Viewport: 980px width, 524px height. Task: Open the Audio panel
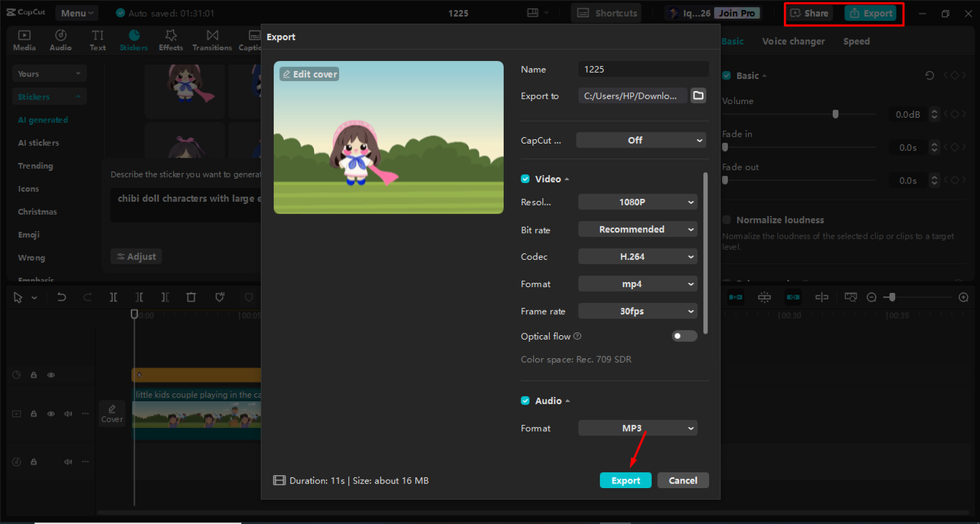60,41
